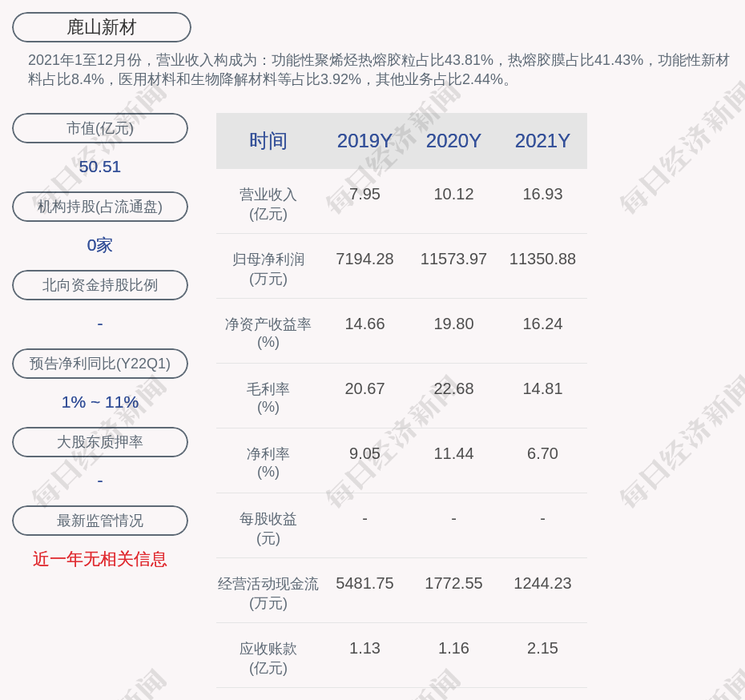Click net profit value 7194.28
This screenshot has height=700, width=745.
coord(364,259)
